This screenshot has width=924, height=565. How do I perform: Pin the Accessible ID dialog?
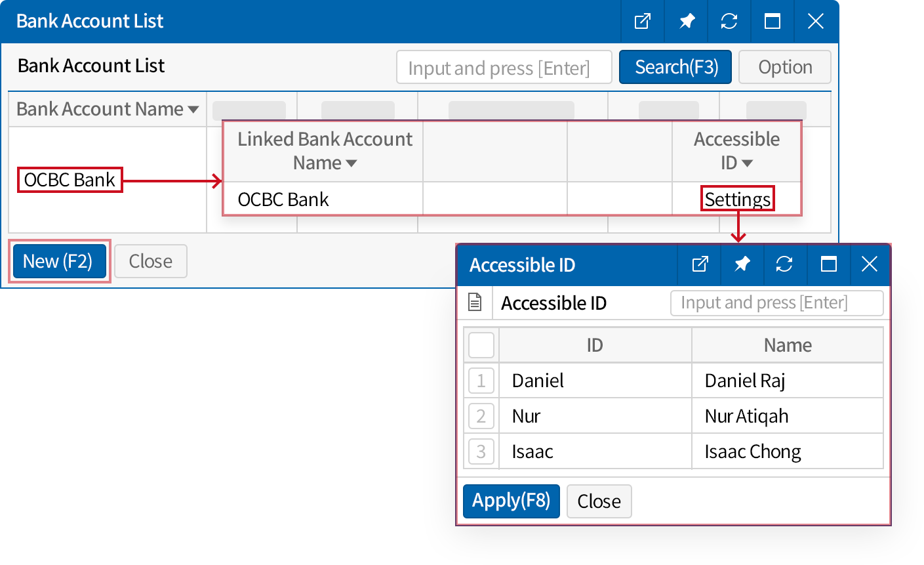pyautogui.click(x=742, y=264)
